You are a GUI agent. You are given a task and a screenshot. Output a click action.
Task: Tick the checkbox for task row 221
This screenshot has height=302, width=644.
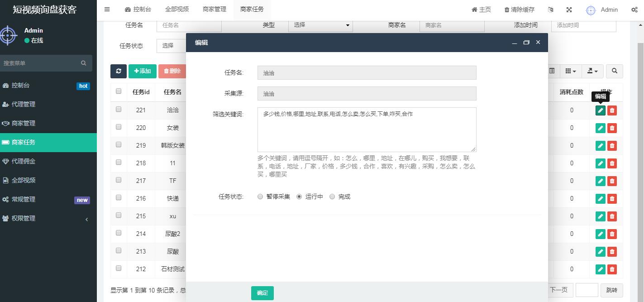pyautogui.click(x=119, y=109)
